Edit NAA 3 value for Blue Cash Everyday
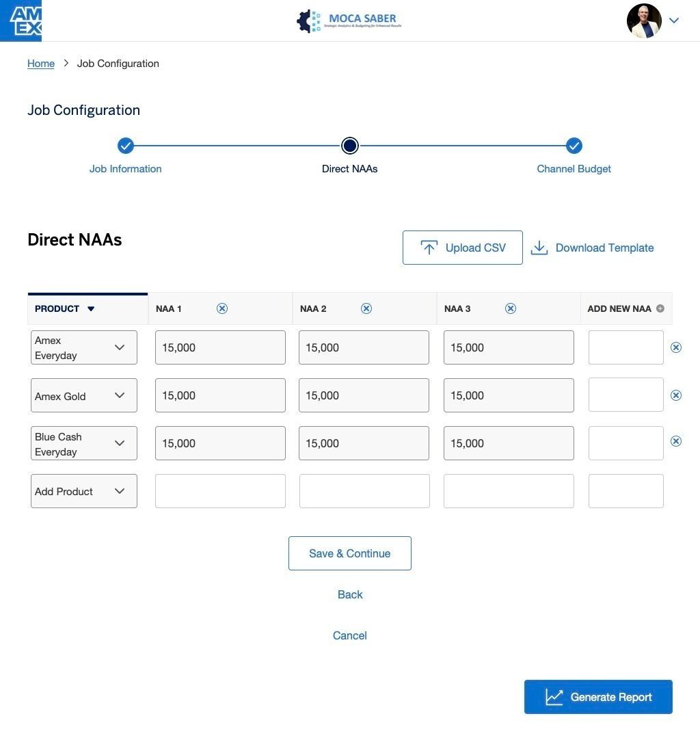700x740 pixels. tap(509, 443)
